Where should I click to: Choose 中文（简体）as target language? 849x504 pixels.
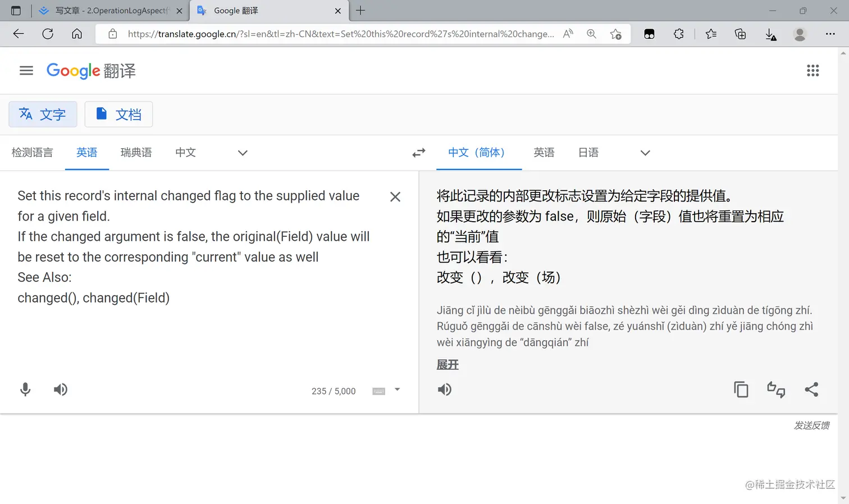pos(479,153)
